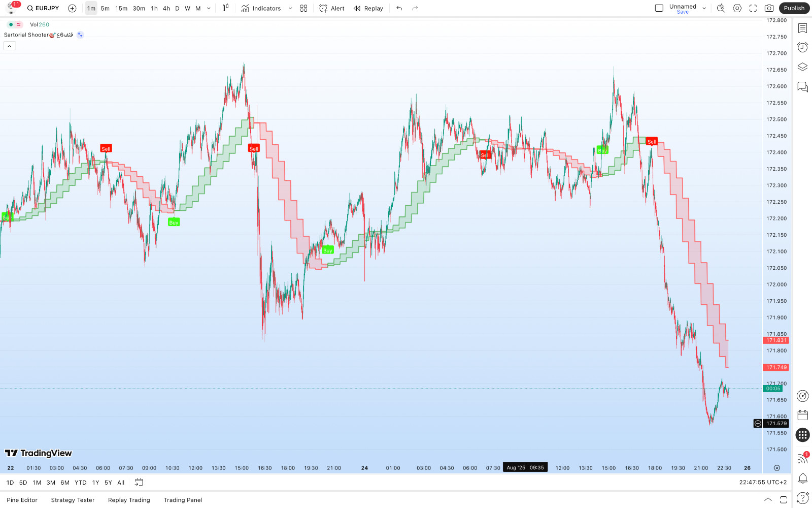Expand bottom panel with chevron up

pos(768,499)
